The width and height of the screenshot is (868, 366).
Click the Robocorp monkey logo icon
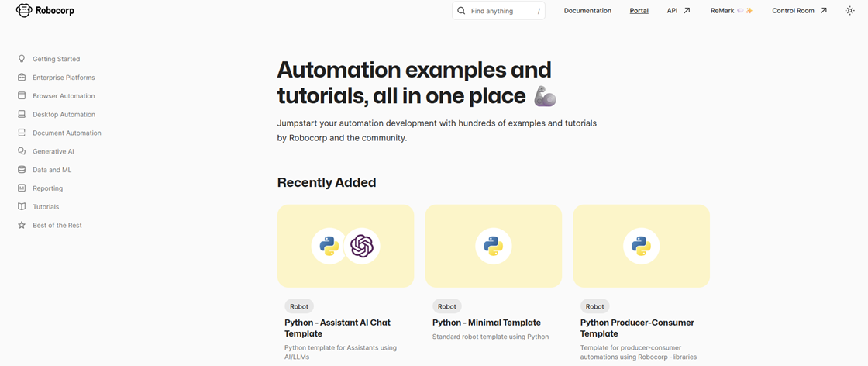coord(24,10)
